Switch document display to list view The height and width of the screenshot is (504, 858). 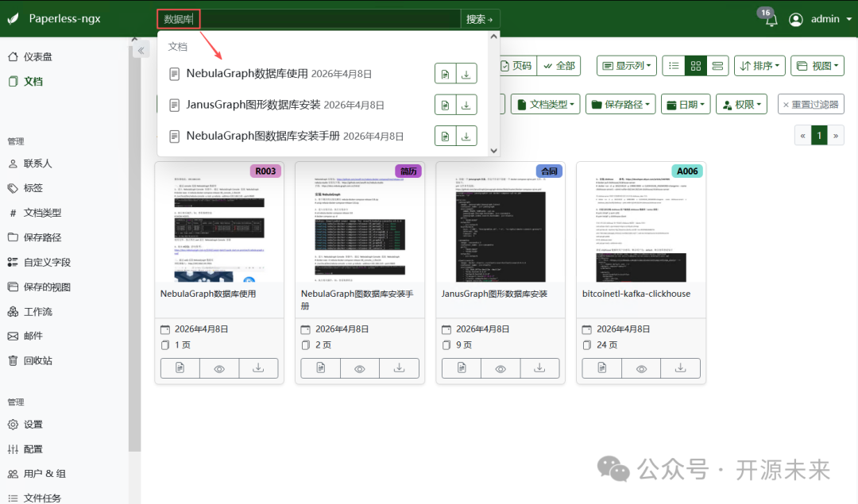pos(673,65)
